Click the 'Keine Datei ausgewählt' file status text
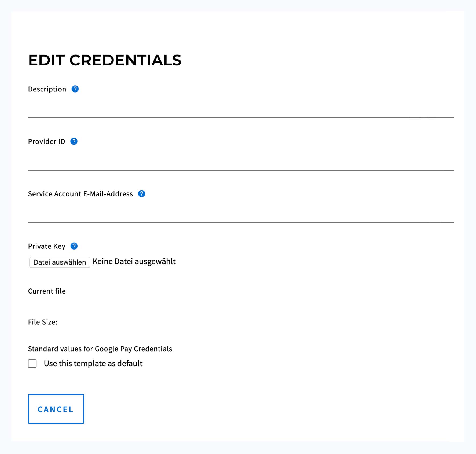This screenshot has height=454, width=476. pyautogui.click(x=134, y=262)
